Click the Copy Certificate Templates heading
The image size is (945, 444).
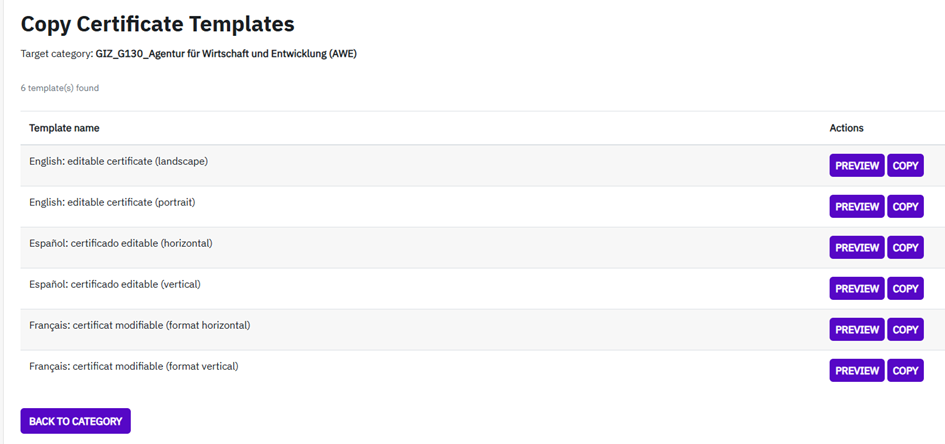tap(157, 23)
